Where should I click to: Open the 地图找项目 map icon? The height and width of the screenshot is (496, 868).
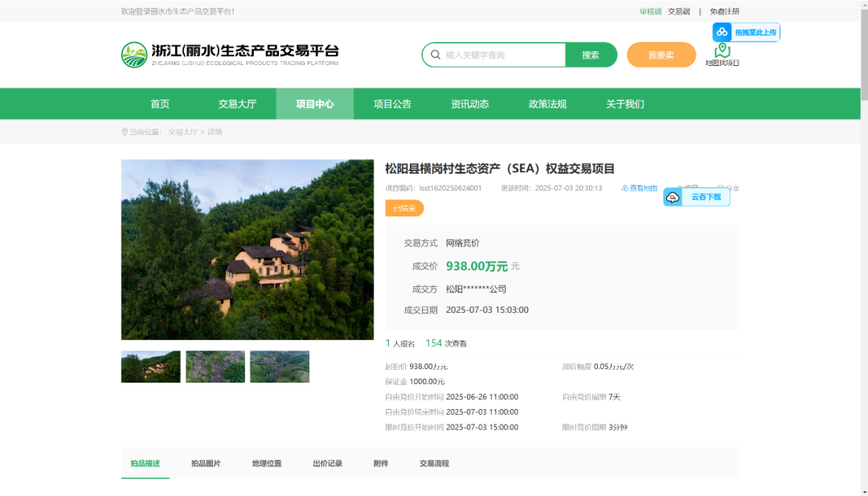pos(722,52)
